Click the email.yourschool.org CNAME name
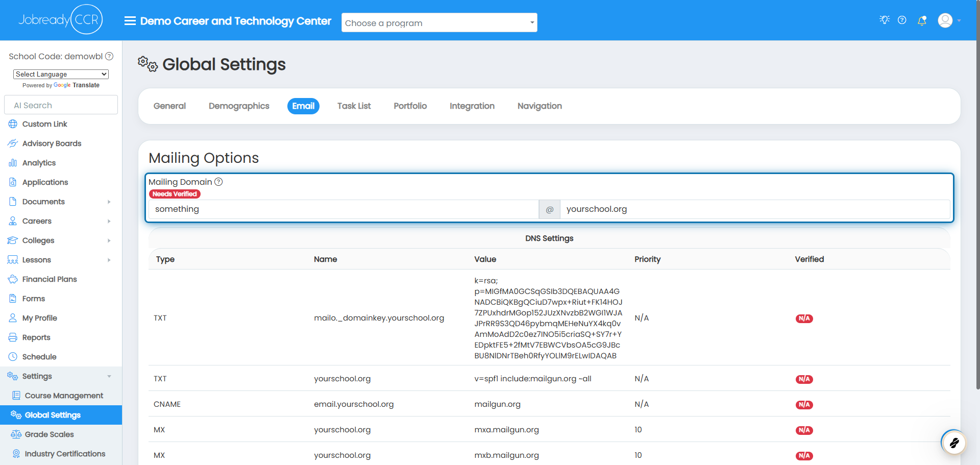This screenshot has width=980, height=465. pos(354,404)
